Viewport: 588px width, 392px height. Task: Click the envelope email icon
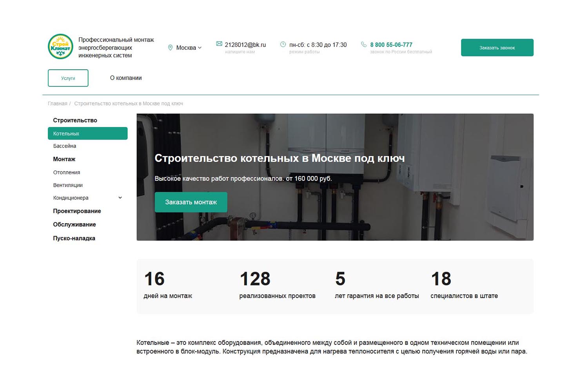219,44
